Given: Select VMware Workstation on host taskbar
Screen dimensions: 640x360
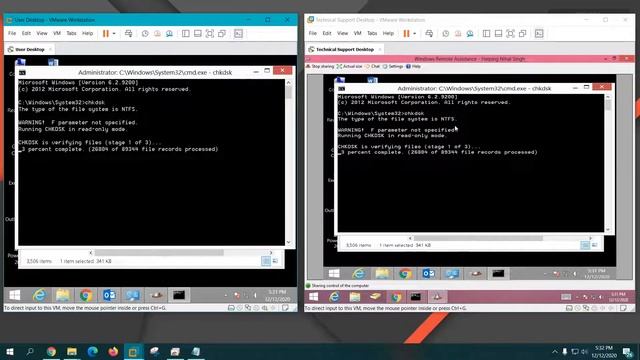Looking at the screenshot, I should coord(133,351).
